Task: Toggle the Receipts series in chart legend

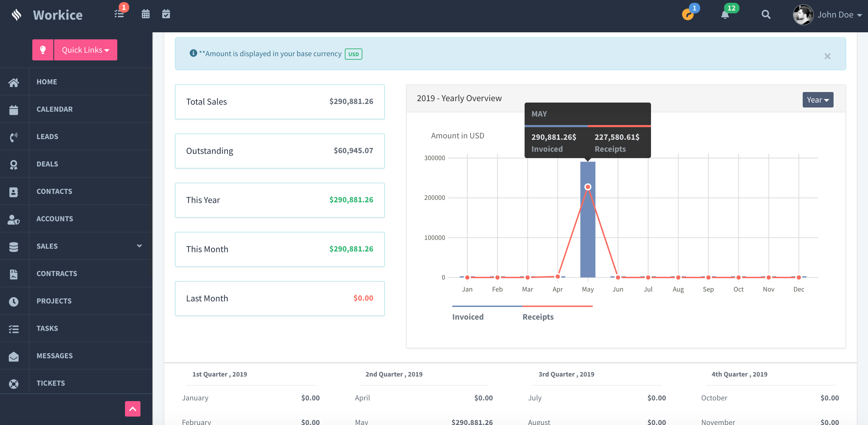Action: (x=538, y=317)
